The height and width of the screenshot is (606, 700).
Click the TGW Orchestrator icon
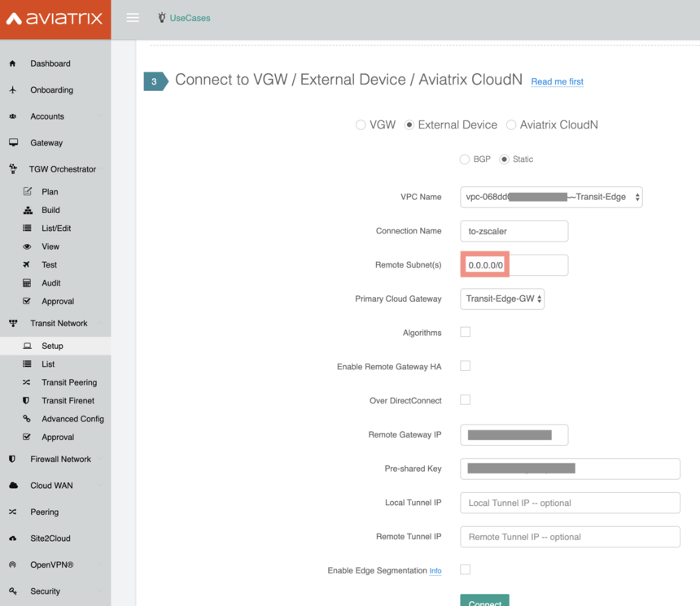(13, 168)
